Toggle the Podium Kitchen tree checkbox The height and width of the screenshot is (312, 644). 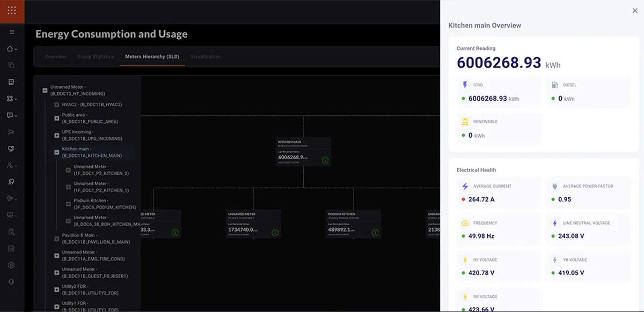tap(68, 204)
